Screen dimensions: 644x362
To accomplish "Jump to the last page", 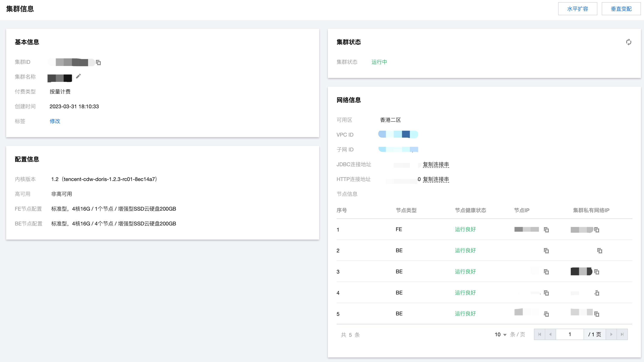I will (x=622, y=334).
